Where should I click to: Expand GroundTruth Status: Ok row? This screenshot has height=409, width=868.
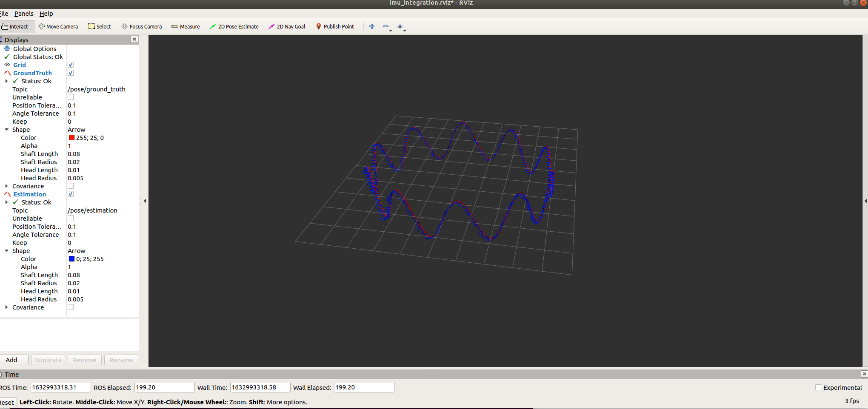click(6, 81)
